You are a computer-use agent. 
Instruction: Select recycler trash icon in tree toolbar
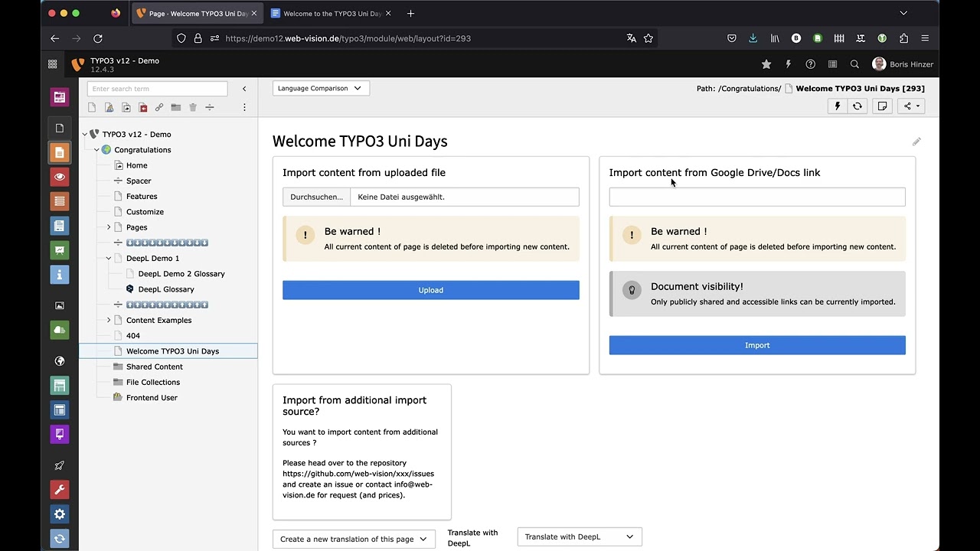pos(193,108)
